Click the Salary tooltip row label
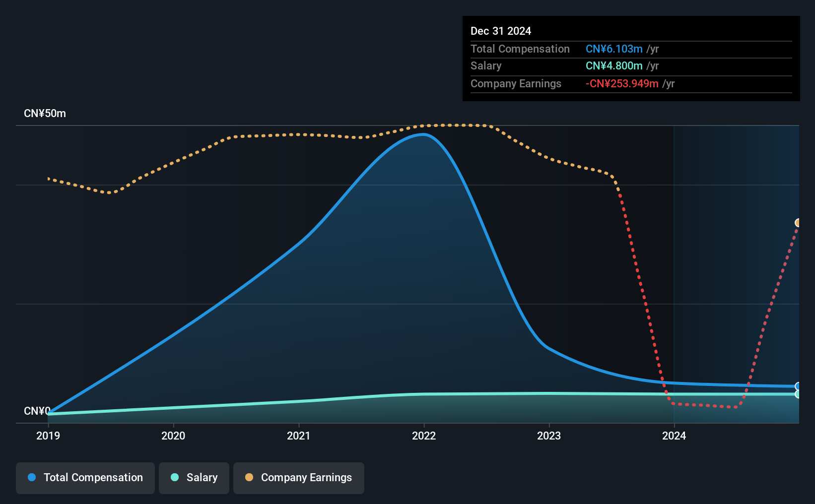Viewport: 815px width, 504px height. [x=486, y=65]
